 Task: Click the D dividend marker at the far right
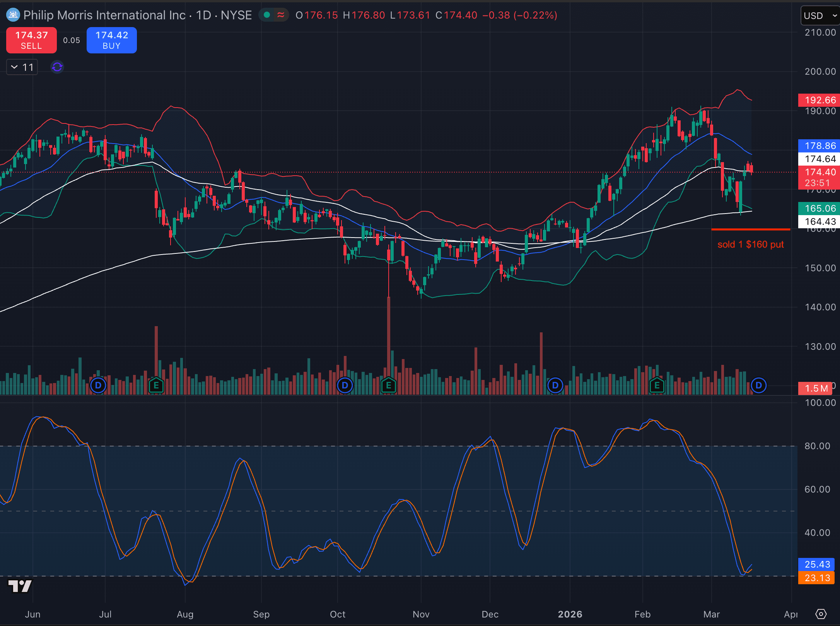(x=758, y=385)
